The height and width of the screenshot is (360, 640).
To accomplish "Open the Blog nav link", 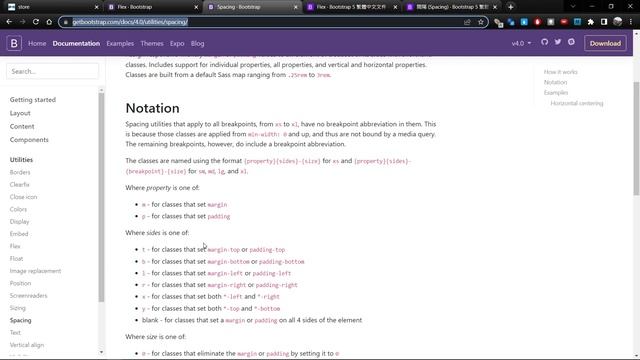I will point(198,43).
